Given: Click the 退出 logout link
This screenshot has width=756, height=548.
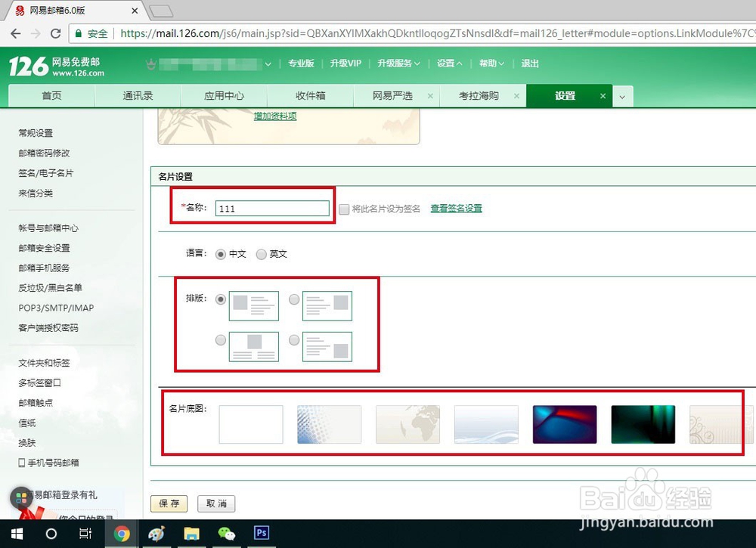Looking at the screenshot, I should click(530, 63).
